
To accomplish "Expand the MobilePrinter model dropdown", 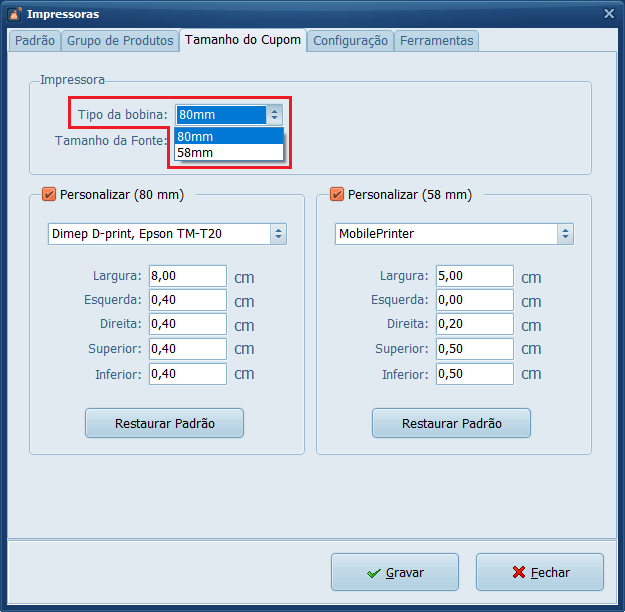I will point(454,234).
